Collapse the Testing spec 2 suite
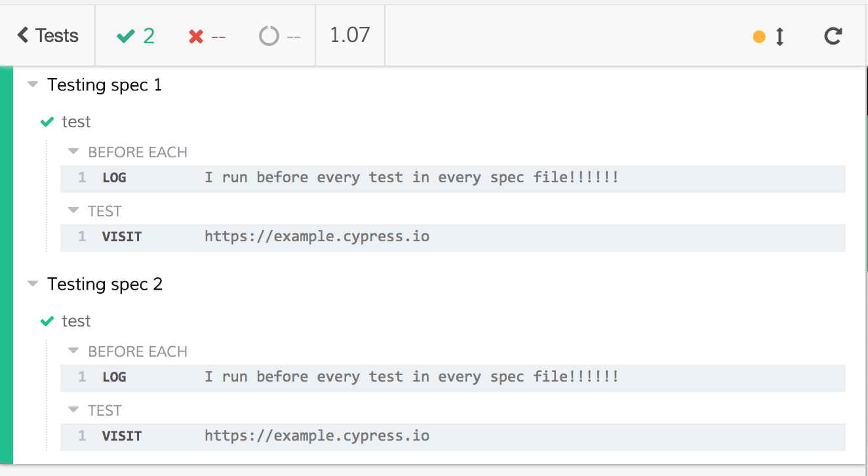 31,283
